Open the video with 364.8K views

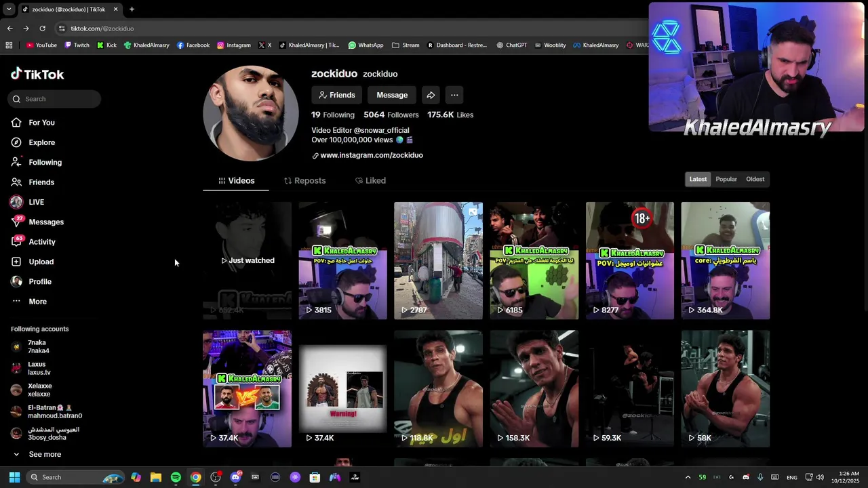tap(726, 260)
